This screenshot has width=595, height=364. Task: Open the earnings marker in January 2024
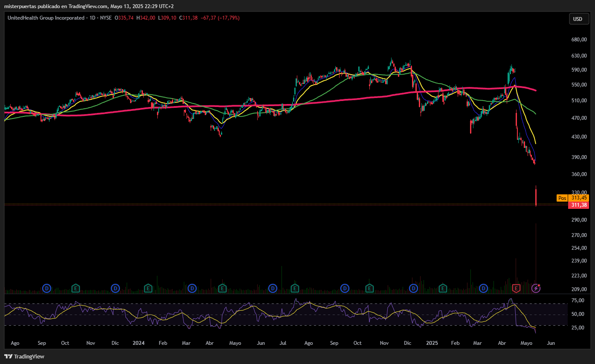coord(148,289)
